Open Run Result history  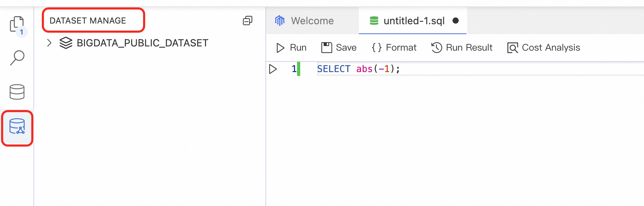pyautogui.click(x=462, y=47)
